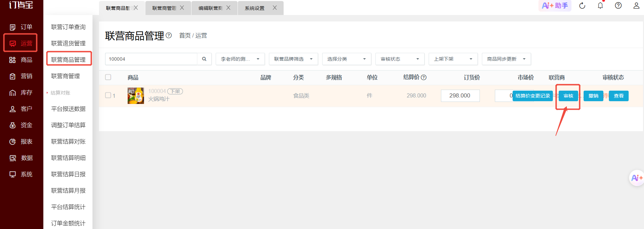Image resolution: width=644 pixels, height=229 pixels.
Task: Close the 联营商品管理 tab
Action: [136, 8]
